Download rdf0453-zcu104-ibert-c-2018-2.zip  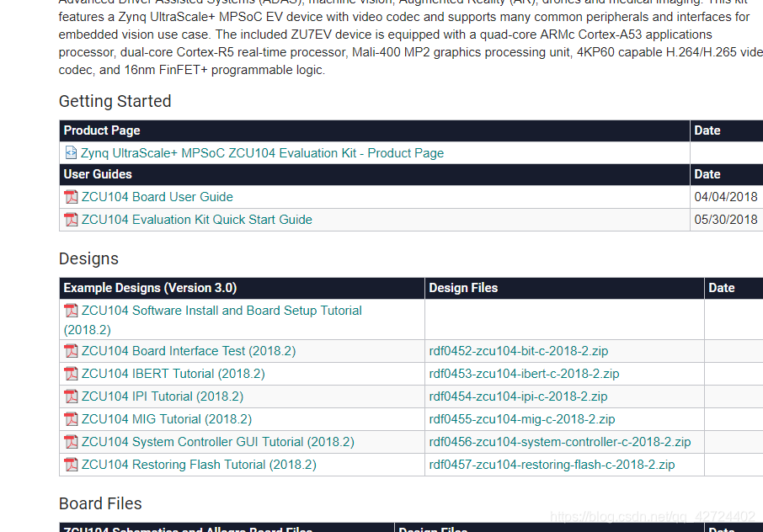click(x=524, y=374)
